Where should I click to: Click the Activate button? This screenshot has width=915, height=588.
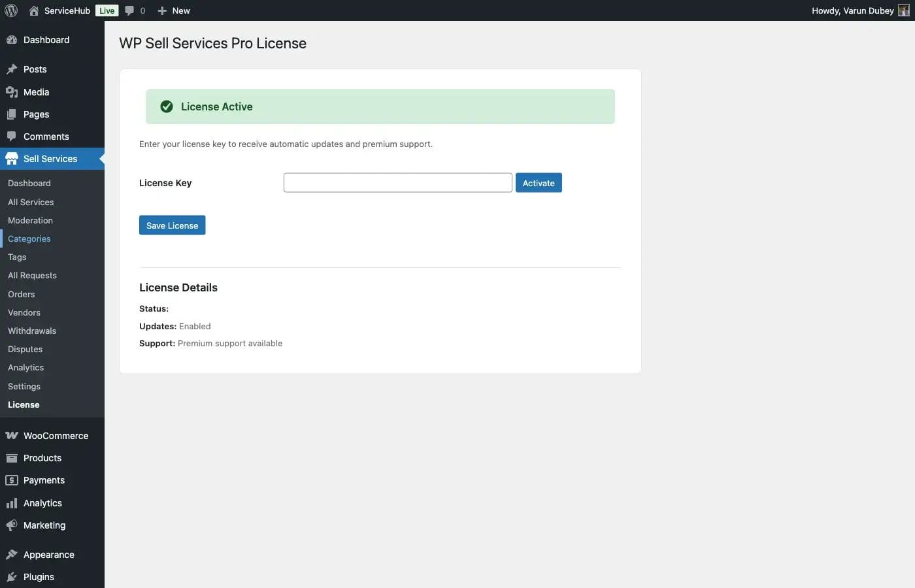tap(538, 182)
